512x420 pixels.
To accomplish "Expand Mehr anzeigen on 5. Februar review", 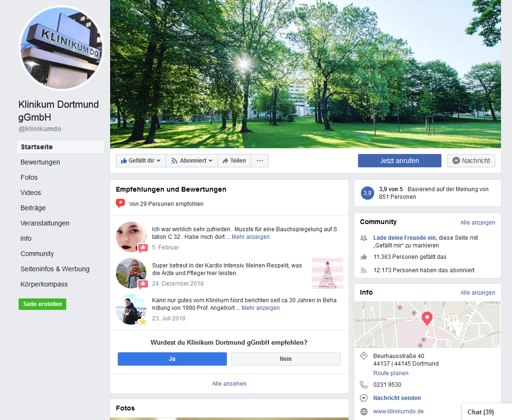I will click(251, 237).
